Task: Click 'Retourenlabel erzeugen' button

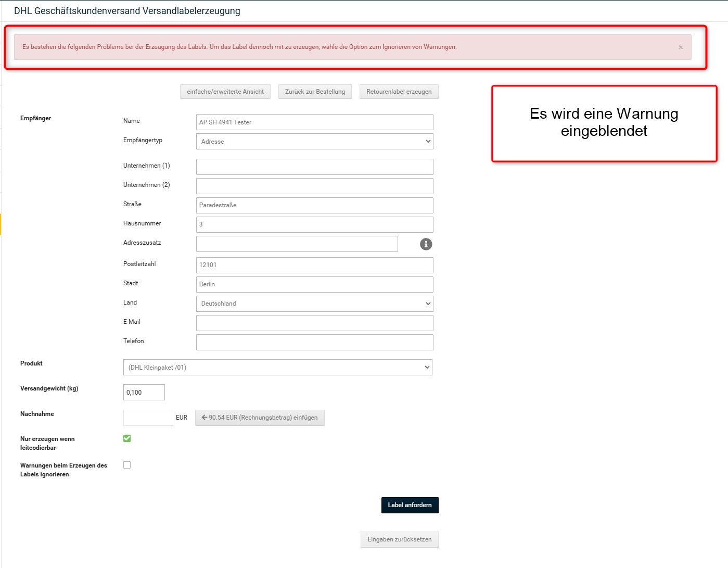Action: pos(399,92)
